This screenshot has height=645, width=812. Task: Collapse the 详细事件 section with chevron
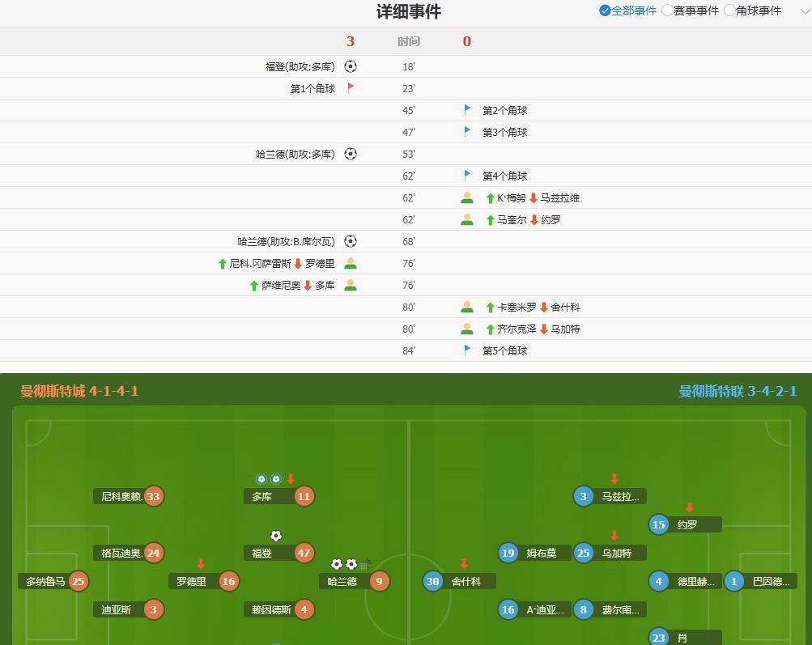[800, 11]
